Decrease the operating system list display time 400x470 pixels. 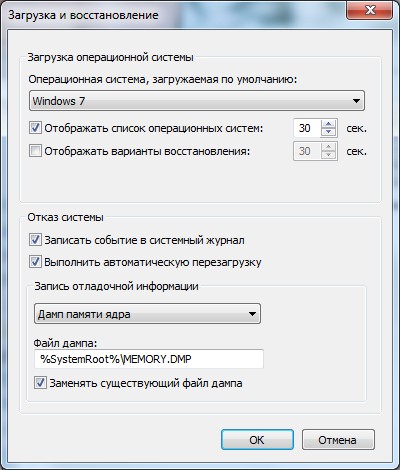pos(329,132)
